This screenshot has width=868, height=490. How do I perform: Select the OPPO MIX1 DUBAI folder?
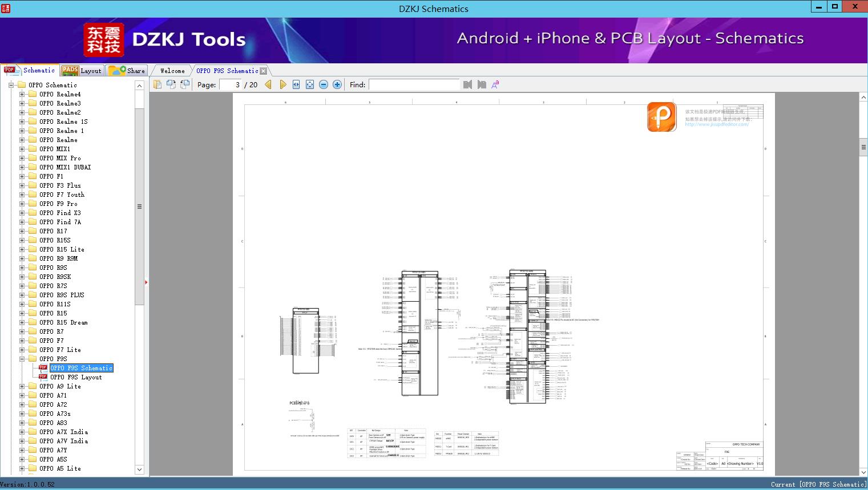(65, 167)
